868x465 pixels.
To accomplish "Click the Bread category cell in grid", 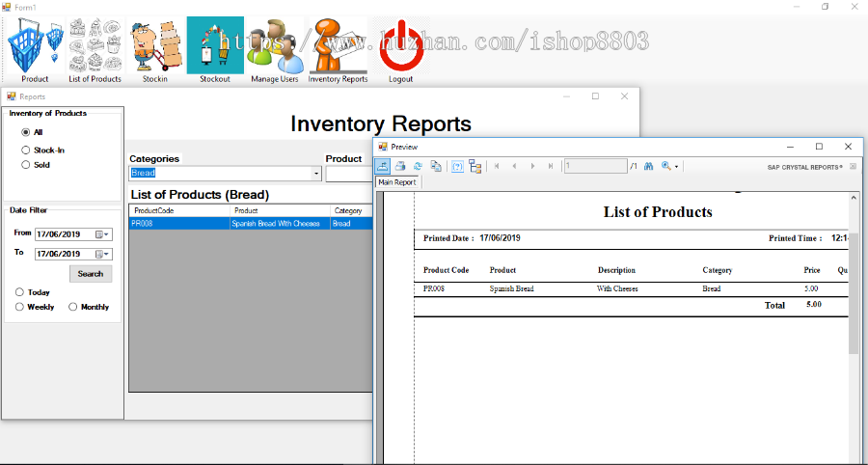I will (351, 224).
